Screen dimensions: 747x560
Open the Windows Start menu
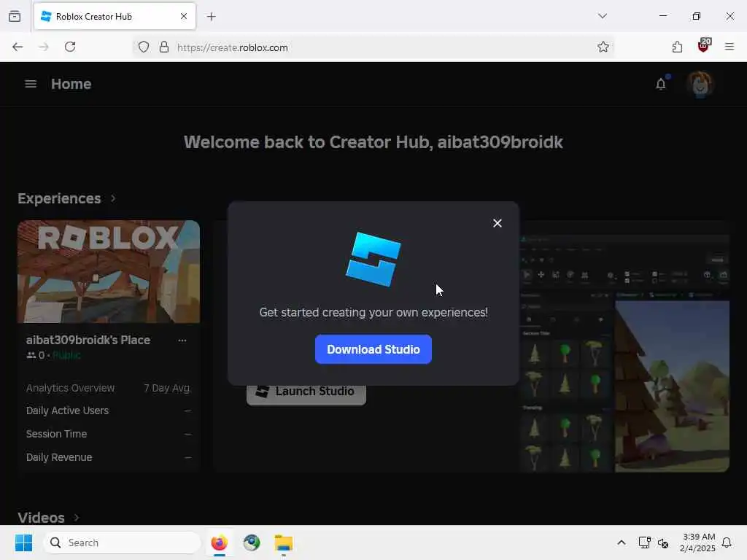(23, 542)
